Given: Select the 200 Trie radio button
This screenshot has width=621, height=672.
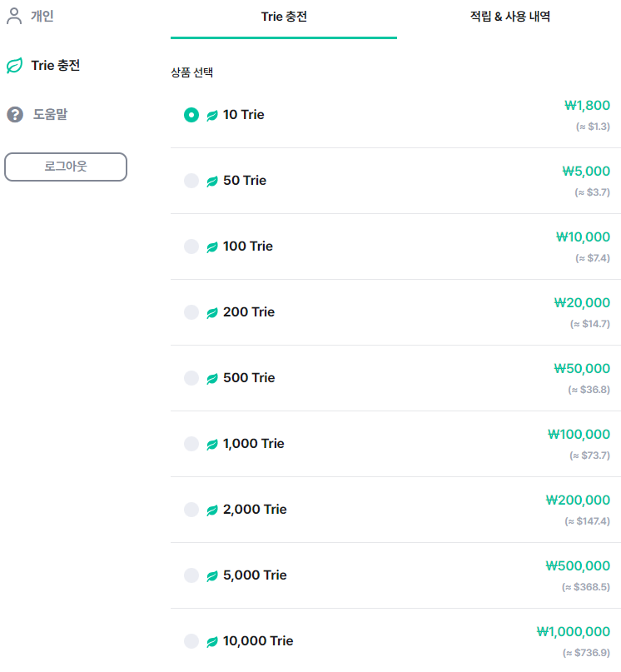Looking at the screenshot, I should [x=191, y=312].
